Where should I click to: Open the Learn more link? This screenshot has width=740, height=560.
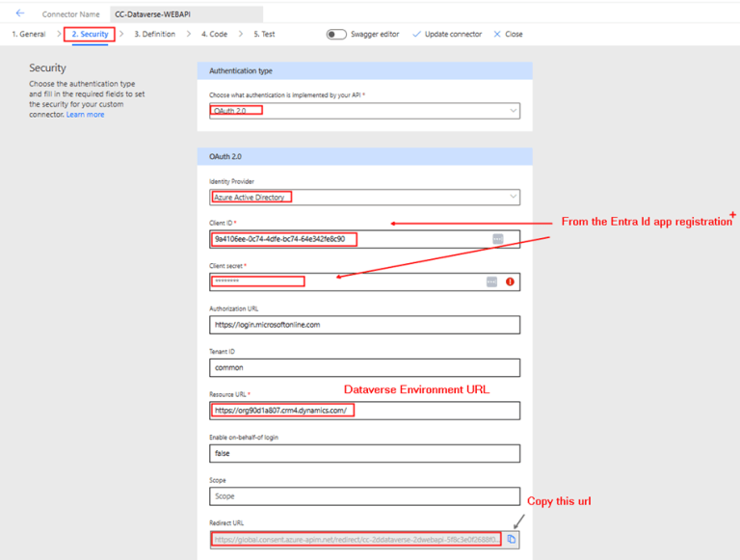85,115
